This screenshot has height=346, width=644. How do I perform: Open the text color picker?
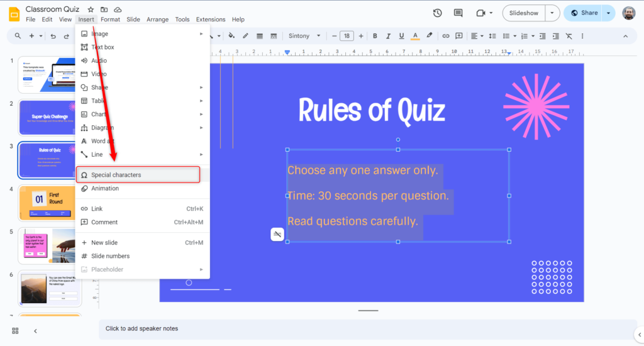point(415,36)
